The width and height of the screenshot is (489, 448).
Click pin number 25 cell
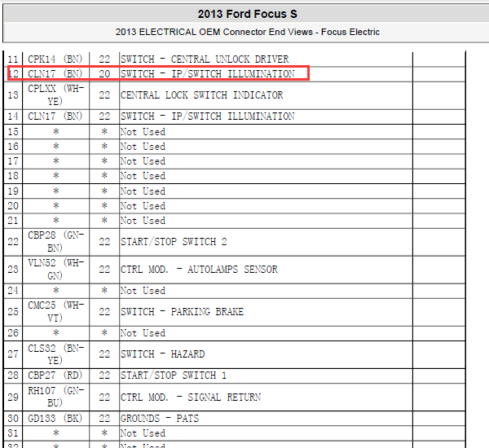13,311
